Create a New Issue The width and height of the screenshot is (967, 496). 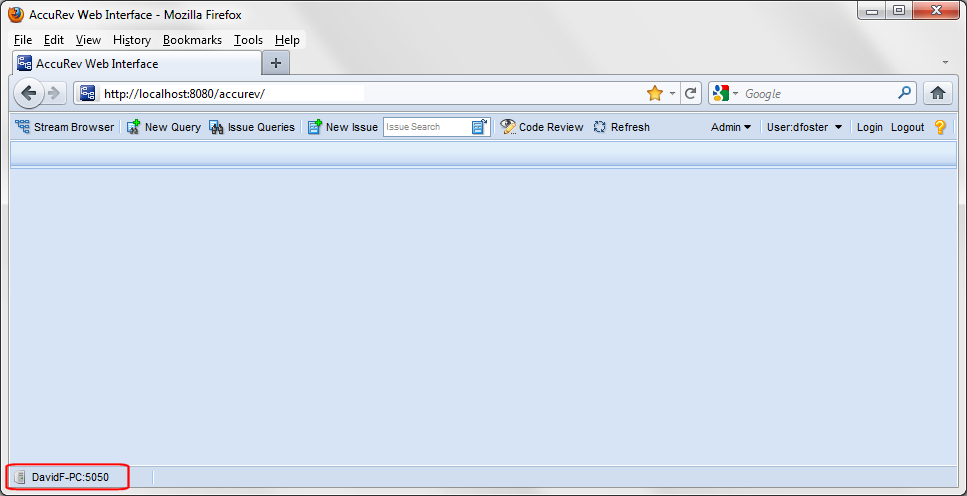342,127
